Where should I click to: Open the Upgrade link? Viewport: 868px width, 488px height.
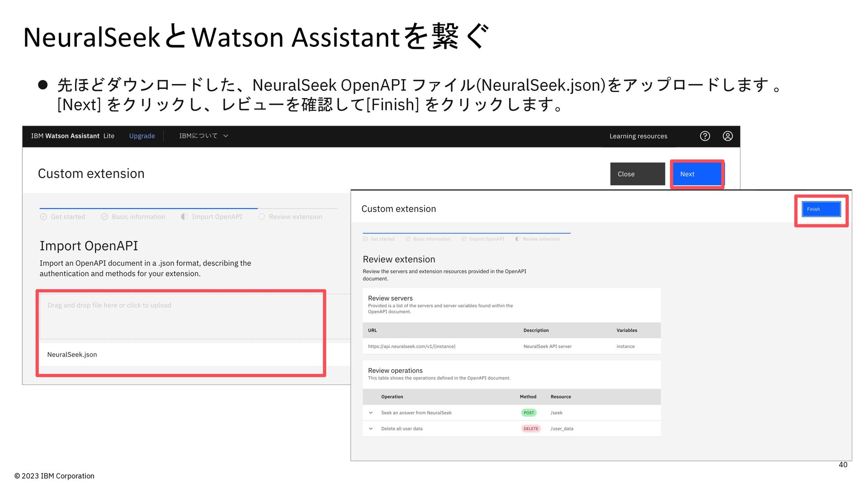[142, 136]
